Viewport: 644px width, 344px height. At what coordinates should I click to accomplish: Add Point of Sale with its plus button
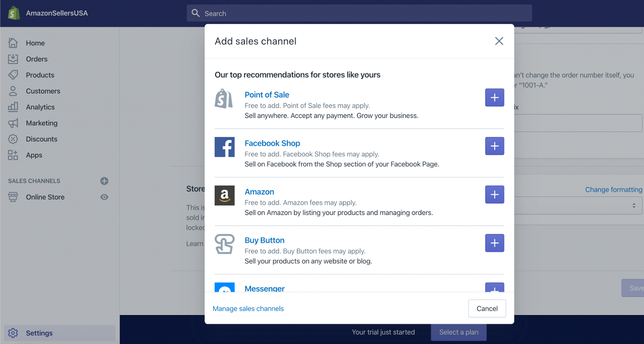pyautogui.click(x=494, y=98)
